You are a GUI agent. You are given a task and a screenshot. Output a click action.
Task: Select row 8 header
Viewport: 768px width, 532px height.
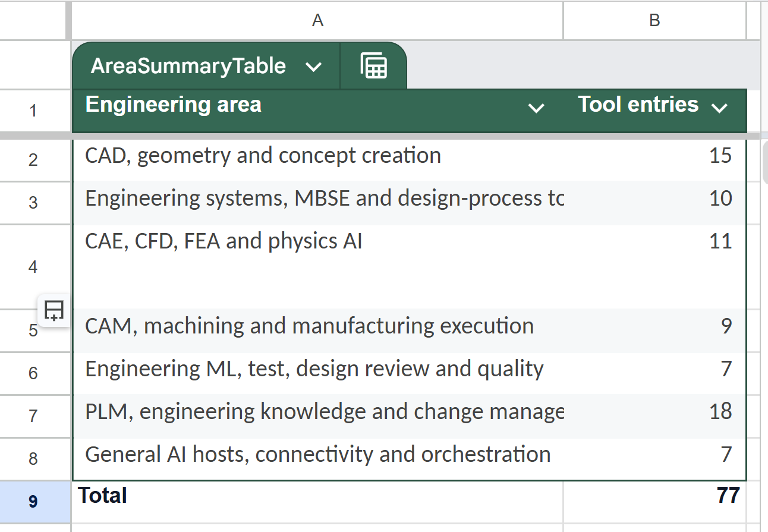tap(33, 459)
